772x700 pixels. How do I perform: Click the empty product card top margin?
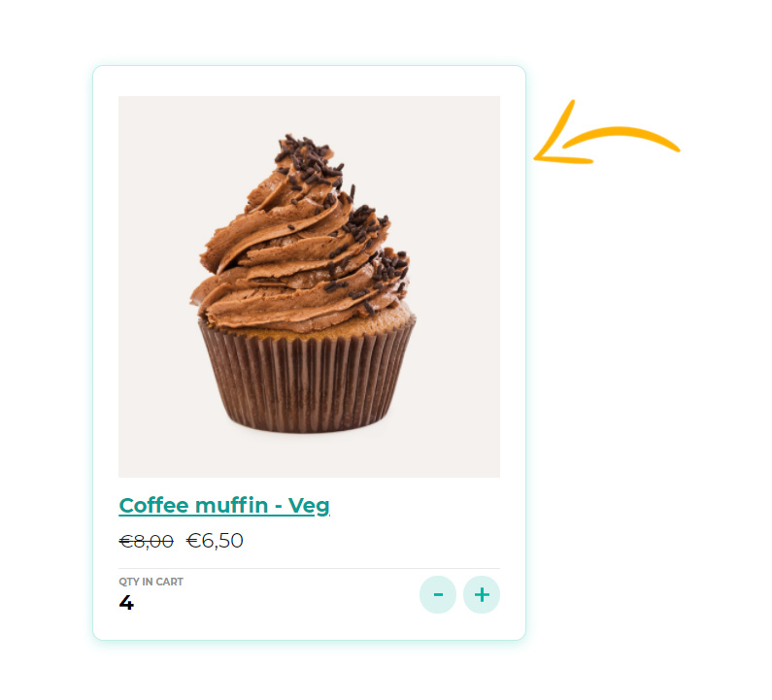(309, 81)
